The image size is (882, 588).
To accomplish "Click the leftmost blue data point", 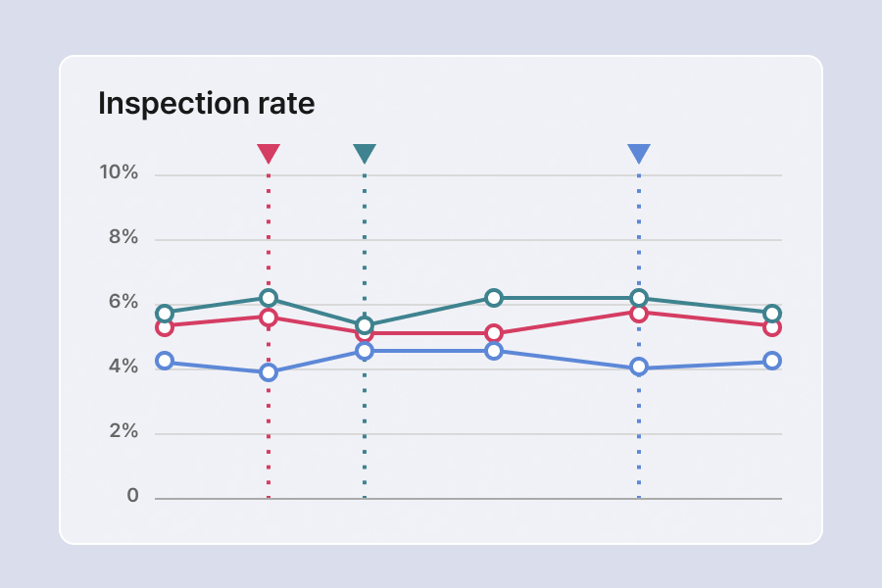I will pos(165,361).
